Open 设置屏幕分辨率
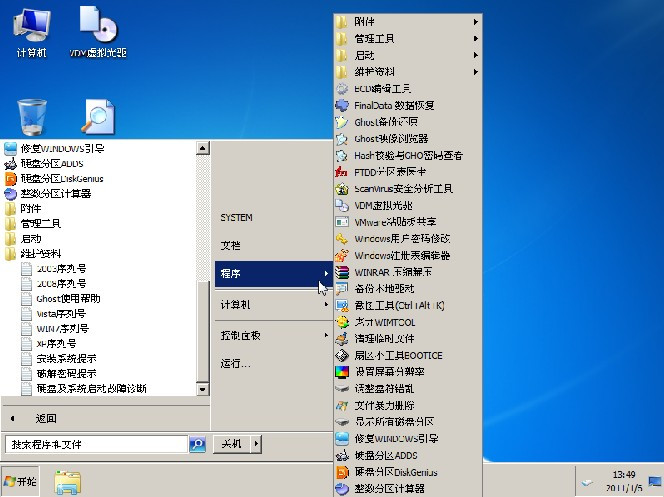Screen dimensions: 664x497 pyautogui.click(x=408, y=372)
